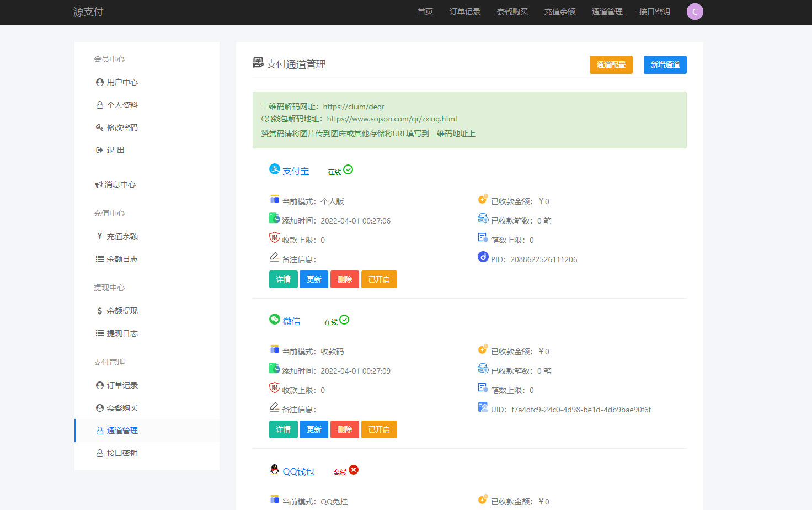The height and width of the screenshot is (510, 812).
Task: Click the 支付通道管理 heading icon
Action: (x=258, y=62)
